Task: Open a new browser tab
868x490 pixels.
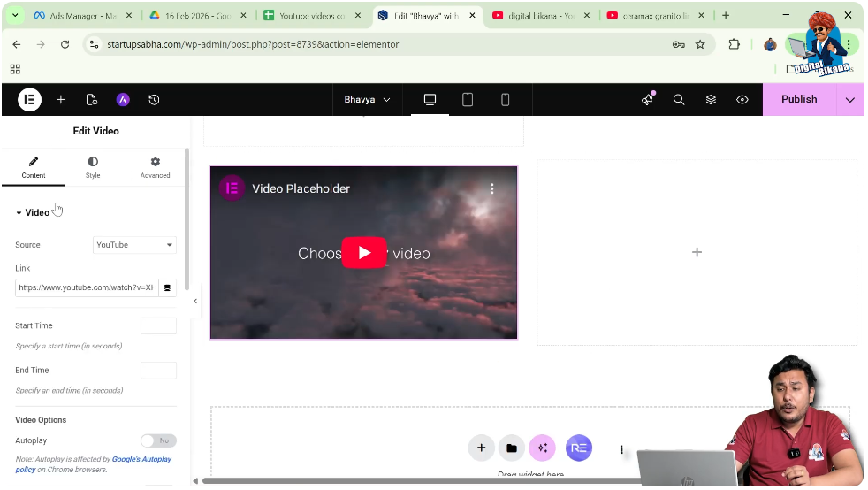Action: point(727,16)
